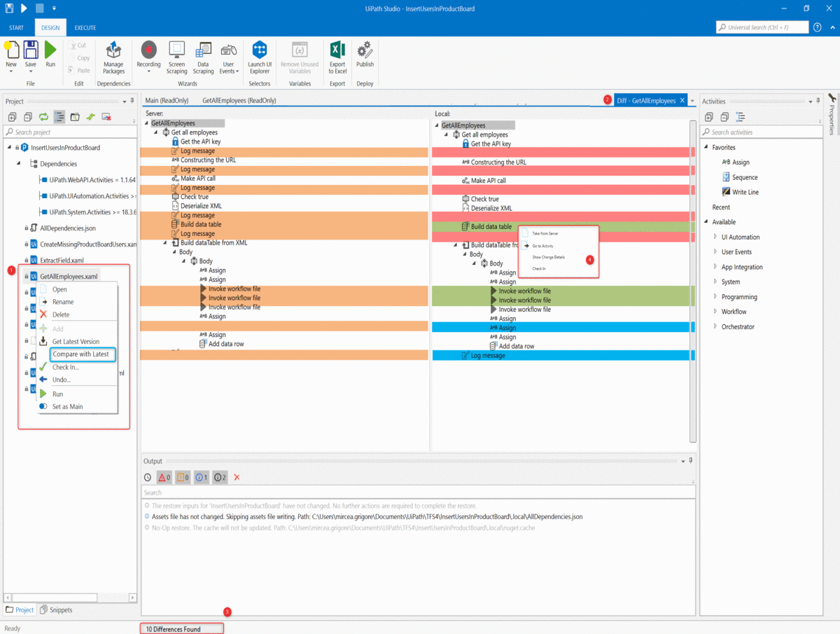Open Save dropdown arrow in ribbon
This screenshot has width=840, height=634.
pyautogui.click(x=31, y=71)
